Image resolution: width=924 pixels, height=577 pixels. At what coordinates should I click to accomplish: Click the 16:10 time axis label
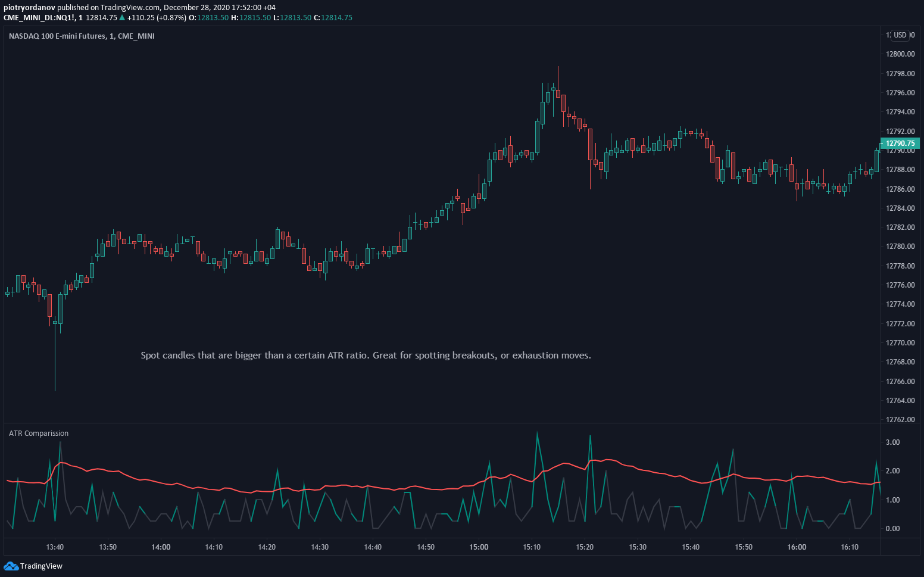pyautogui.click(x=850, y=547)
